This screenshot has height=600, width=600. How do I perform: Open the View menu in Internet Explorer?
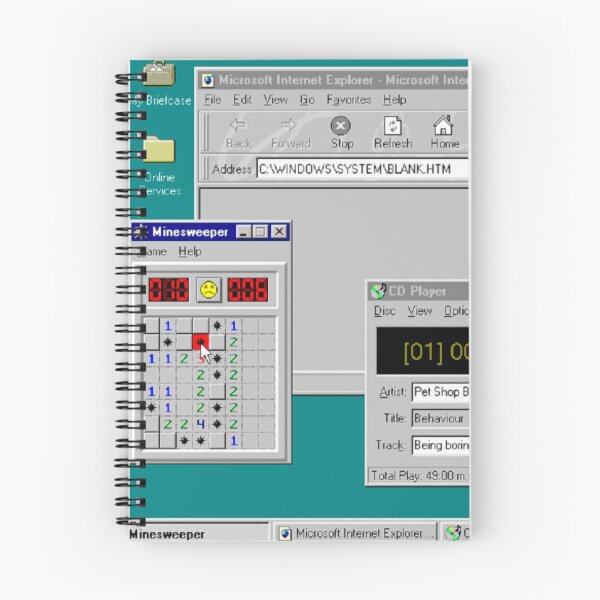tap(275, 100)
